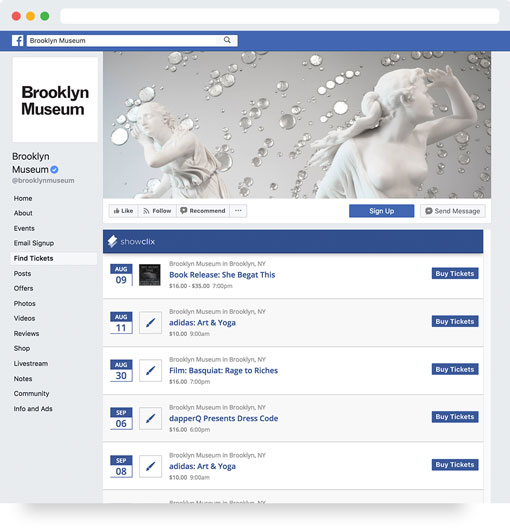Click the SEP 08 date badge
The width and height of the screenshot is (510, 530).
click(x=121, y=466)
